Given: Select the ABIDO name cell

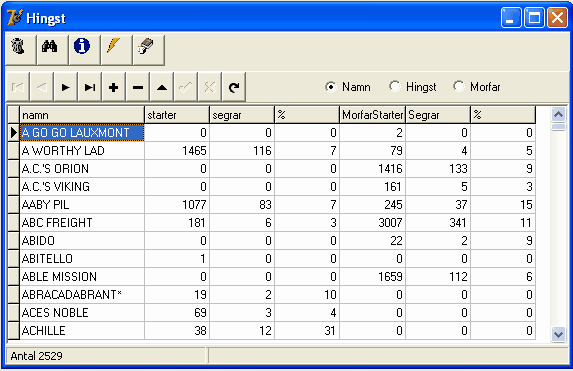Looking at the screenshot, I should pos(82,241).
